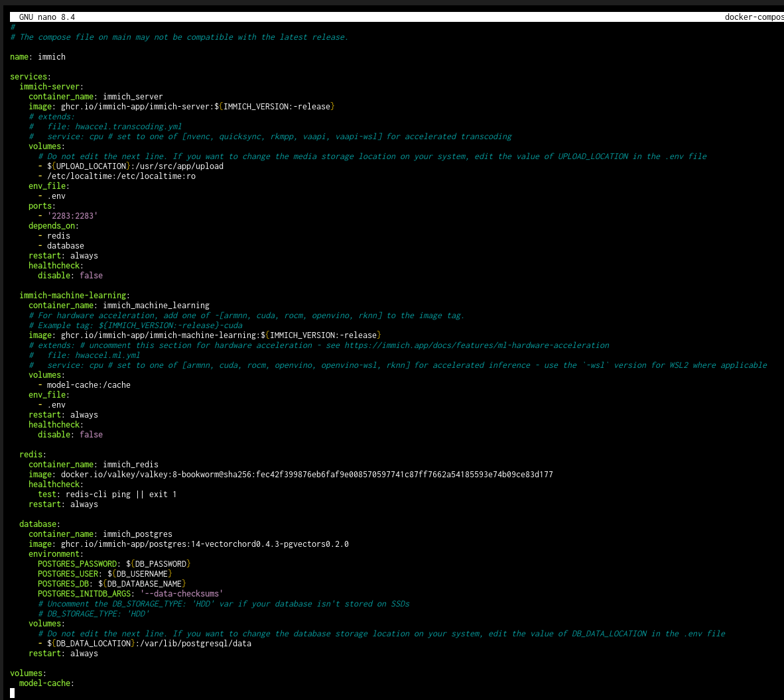Viewport: 784px width, 700px height.
Task: Click the 'file: hwaccel.transcoding.yml' comment
Action: coord(105,127)
